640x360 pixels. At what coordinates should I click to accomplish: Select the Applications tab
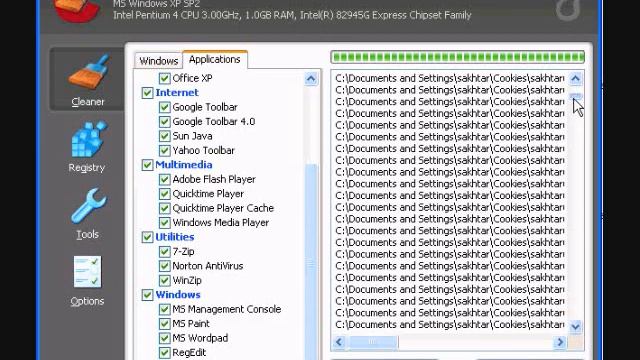[215, 60]
